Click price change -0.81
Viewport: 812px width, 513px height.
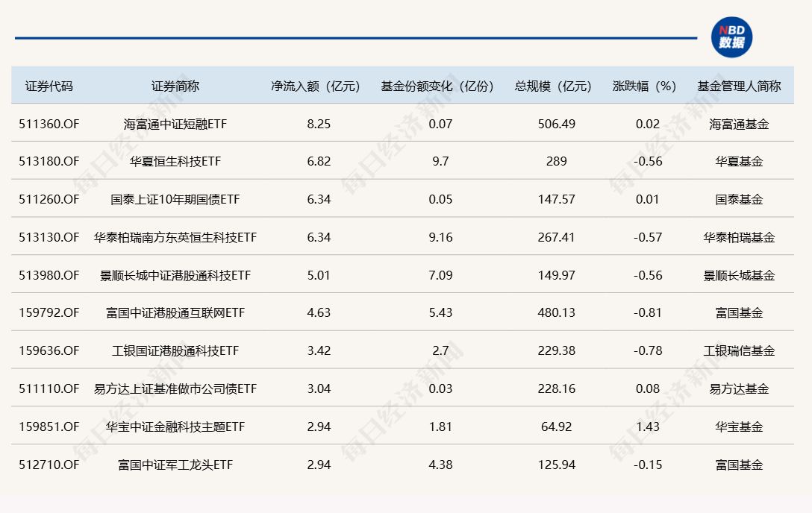(648, 313)
